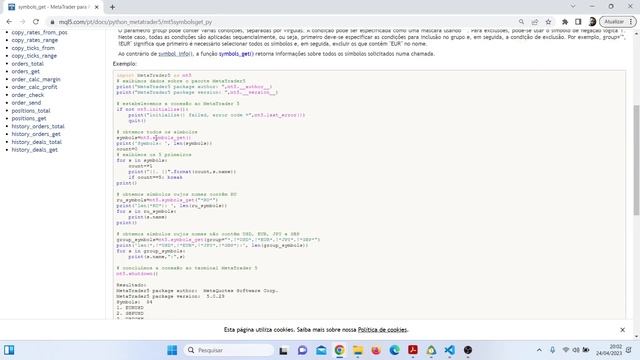Open the Mail app on taskbar
Image resolution: width=640 pixels, height=360 pixels.
point(321,350)
